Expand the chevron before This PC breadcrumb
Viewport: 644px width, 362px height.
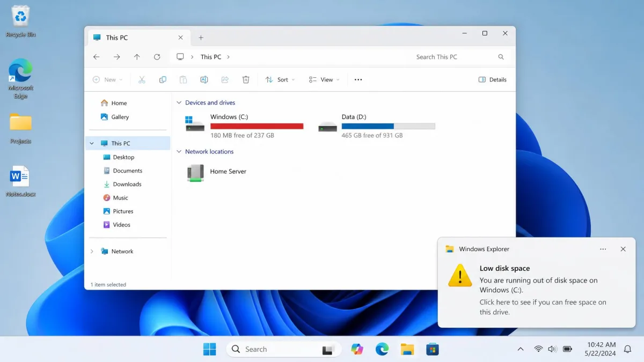[193, 57]
